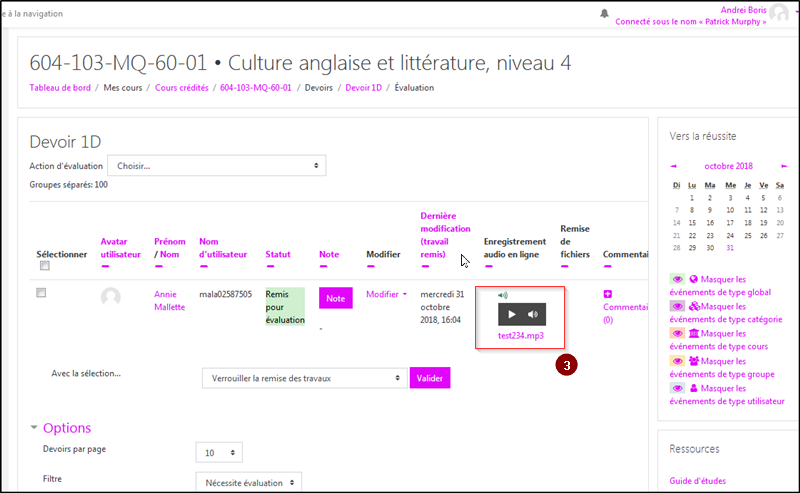The width and height of the screenshot is (800, 493).
Task: Click Annie Mallette's user avatar
Action: click(x=111, y=297)
